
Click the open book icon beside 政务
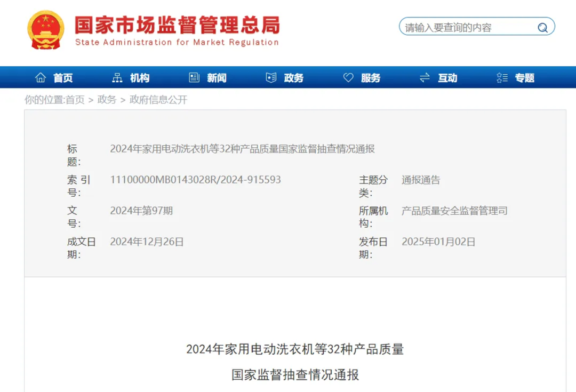[x=271, y=78]
